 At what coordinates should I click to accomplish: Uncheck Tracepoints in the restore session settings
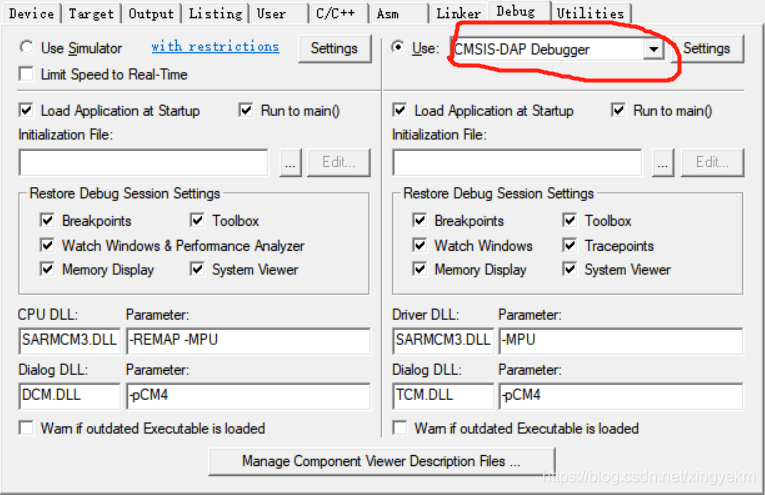569,245
